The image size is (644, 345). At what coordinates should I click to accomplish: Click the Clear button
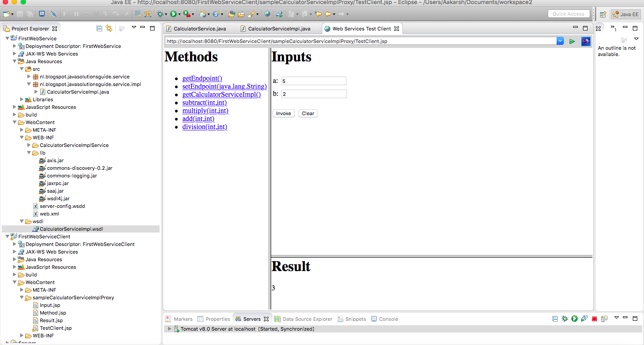coord(308,113)
